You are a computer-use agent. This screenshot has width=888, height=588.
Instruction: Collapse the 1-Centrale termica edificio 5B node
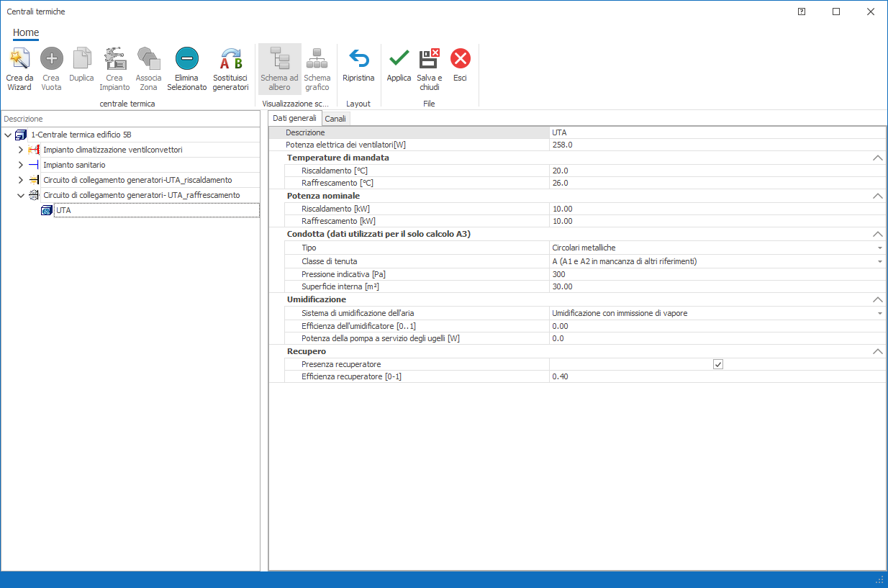click(8, 135)
